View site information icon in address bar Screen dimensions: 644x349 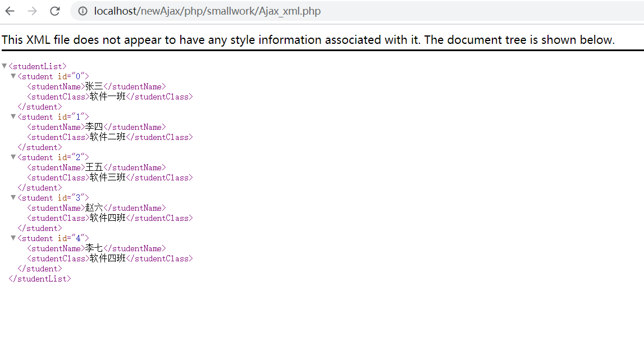(83, 11)
